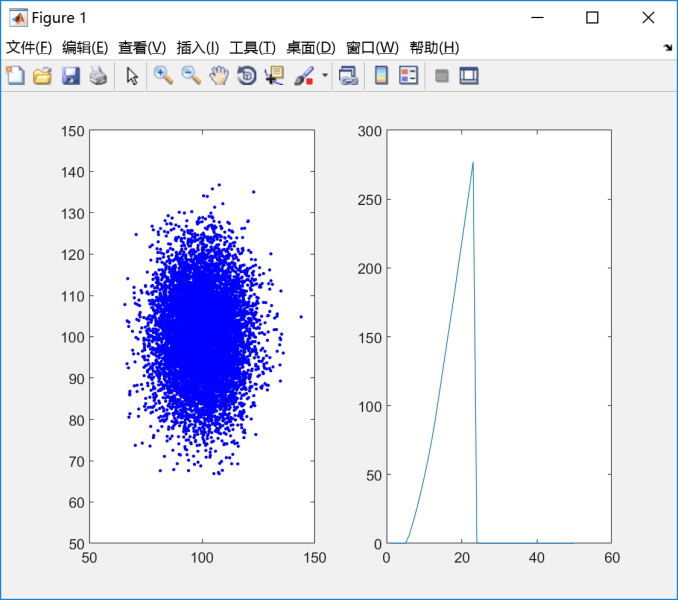This screenshot has height=600, width=678.
Task: Maximize the Figure 1 window
Action: click(x=592, y=18)
